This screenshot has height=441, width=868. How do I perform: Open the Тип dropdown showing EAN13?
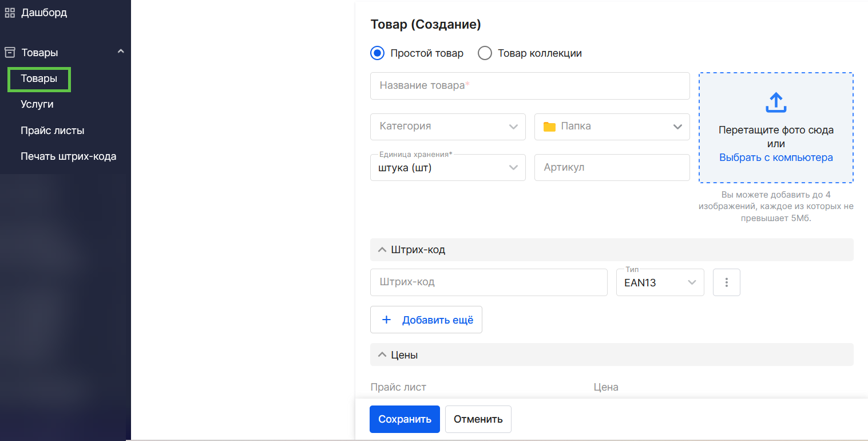click(x=693, y=282)
